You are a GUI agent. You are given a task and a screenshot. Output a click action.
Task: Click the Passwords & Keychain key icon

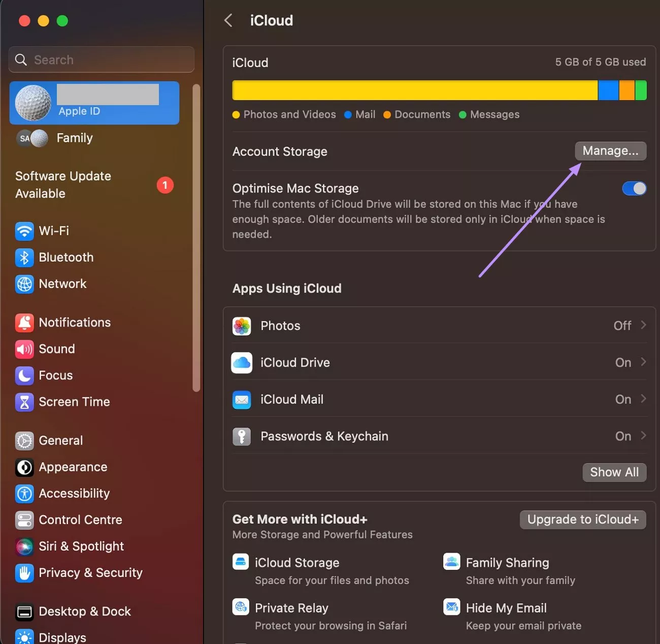coord(242,436)
